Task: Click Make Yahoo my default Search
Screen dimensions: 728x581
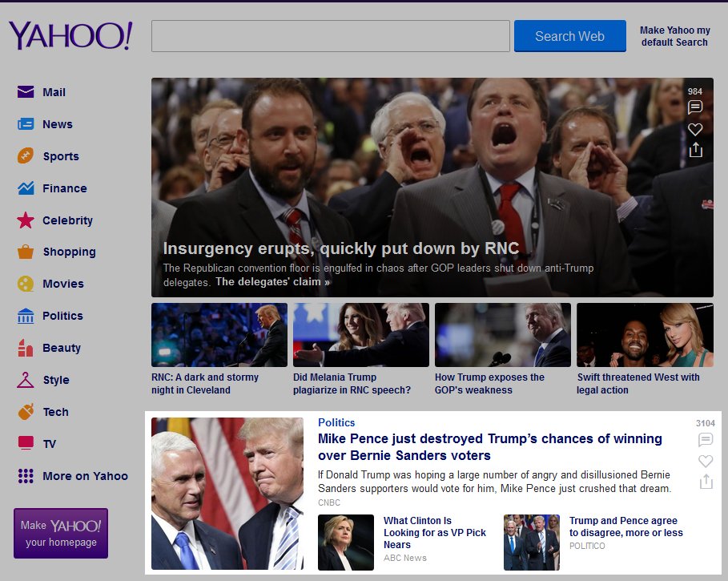Action: point(674,36)
